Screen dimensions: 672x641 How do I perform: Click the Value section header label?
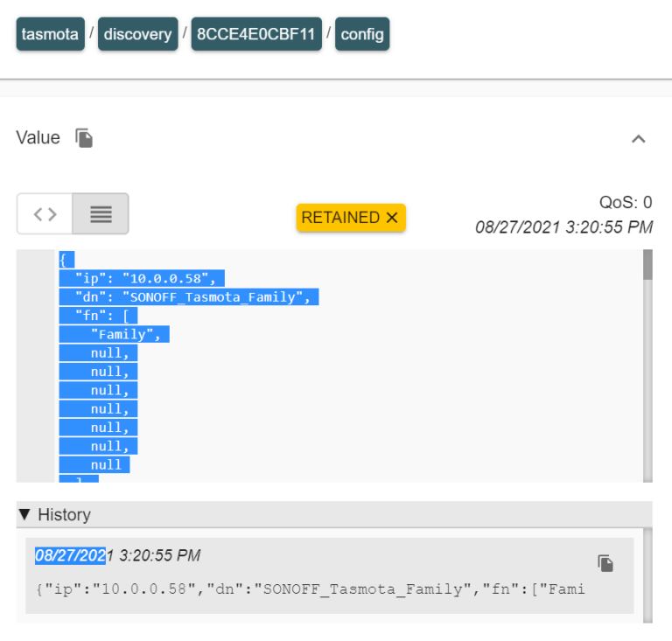point(38,138)
